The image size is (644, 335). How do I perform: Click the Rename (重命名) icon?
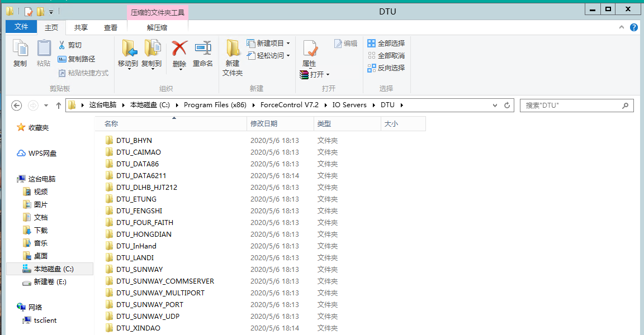[202, 49]
